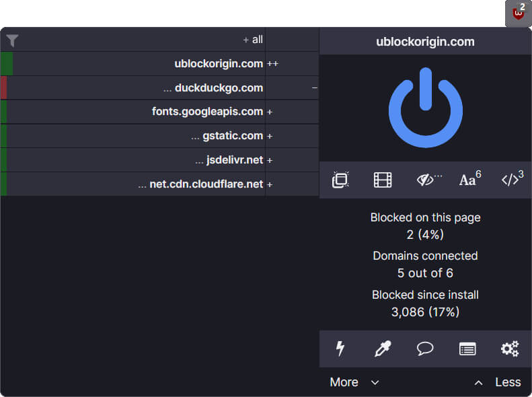Click the red rule cell for duckduckgo.com
The image size is (532, 397).
coord(4,87)
